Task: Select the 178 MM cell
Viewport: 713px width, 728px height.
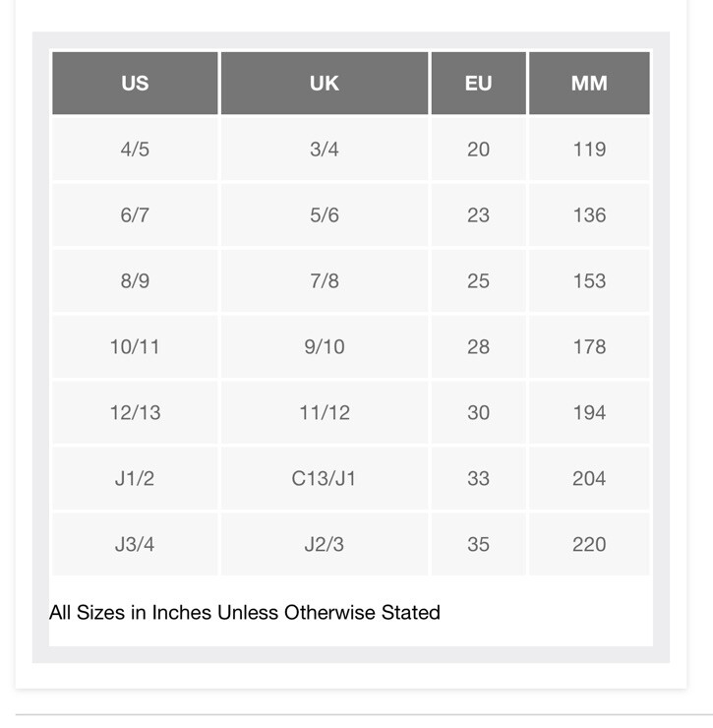Action: click(x=589, y=347)
